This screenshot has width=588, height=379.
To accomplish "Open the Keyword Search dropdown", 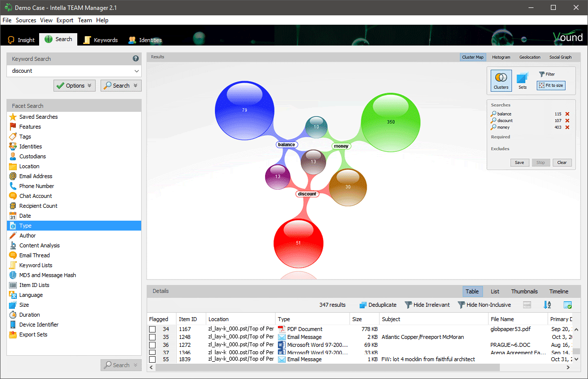I will click(x=136, y=71).
